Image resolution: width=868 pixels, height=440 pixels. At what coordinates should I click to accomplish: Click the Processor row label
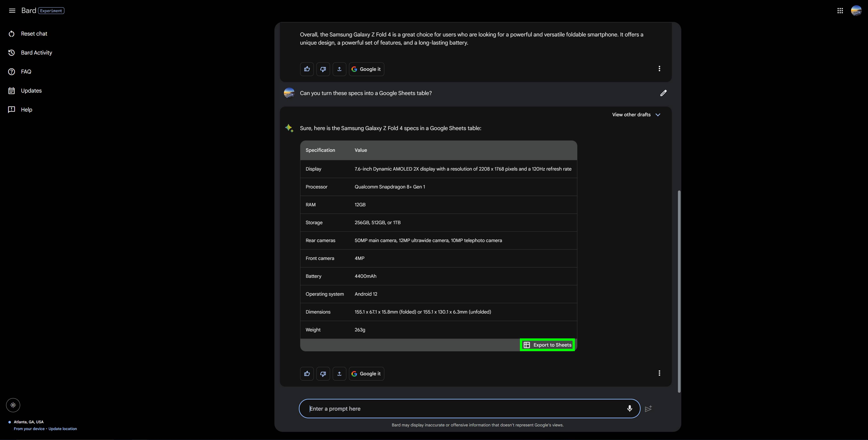(316, 187)
